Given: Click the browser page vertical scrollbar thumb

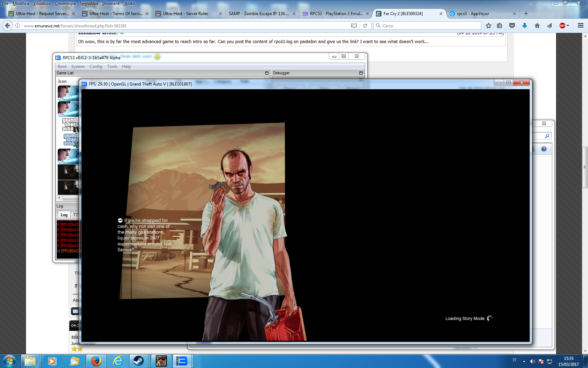Looking at the screenshot, I should [x=585, y=167].
